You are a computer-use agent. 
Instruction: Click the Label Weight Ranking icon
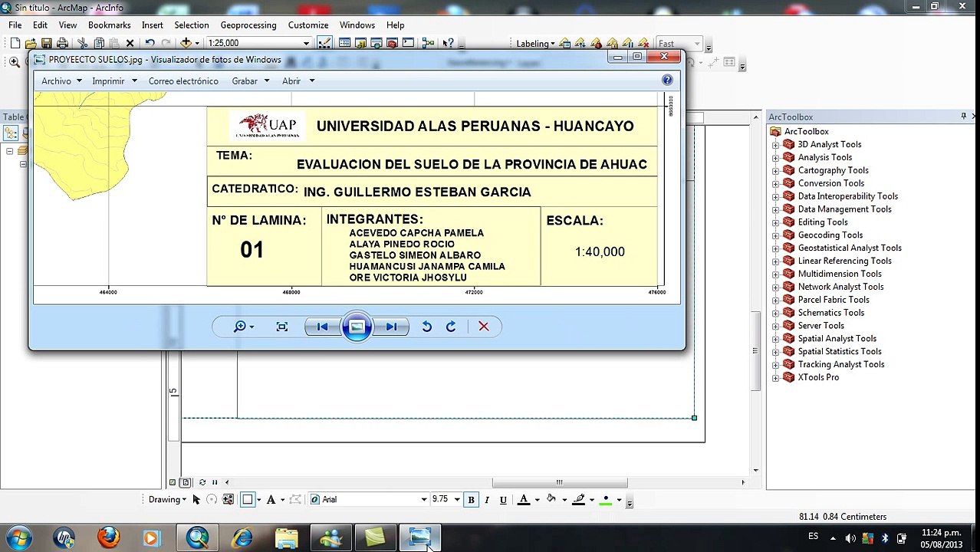(597, 44)
